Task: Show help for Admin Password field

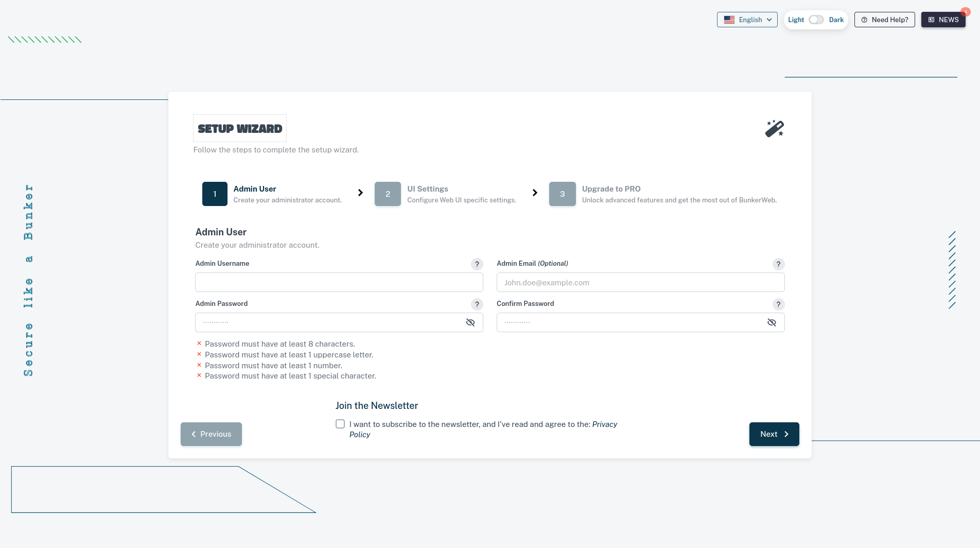Action: coord(477,304)
